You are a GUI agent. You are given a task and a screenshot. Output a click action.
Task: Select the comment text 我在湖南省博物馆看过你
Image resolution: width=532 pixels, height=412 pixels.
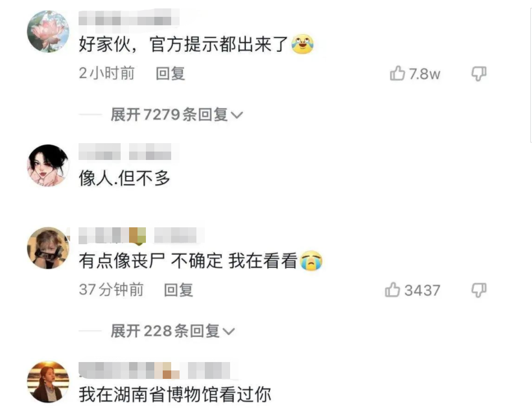(x=175, y=394)
